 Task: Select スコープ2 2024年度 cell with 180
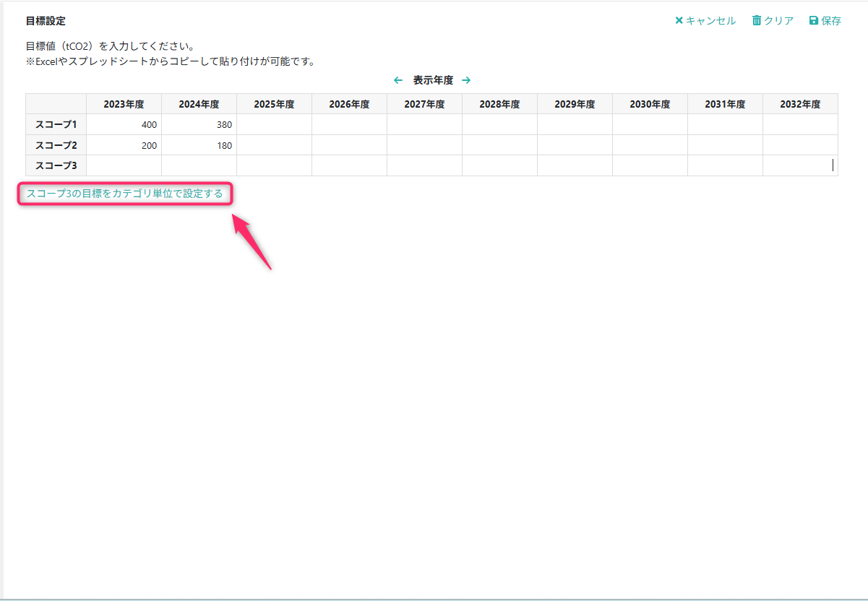coord(199,145)
